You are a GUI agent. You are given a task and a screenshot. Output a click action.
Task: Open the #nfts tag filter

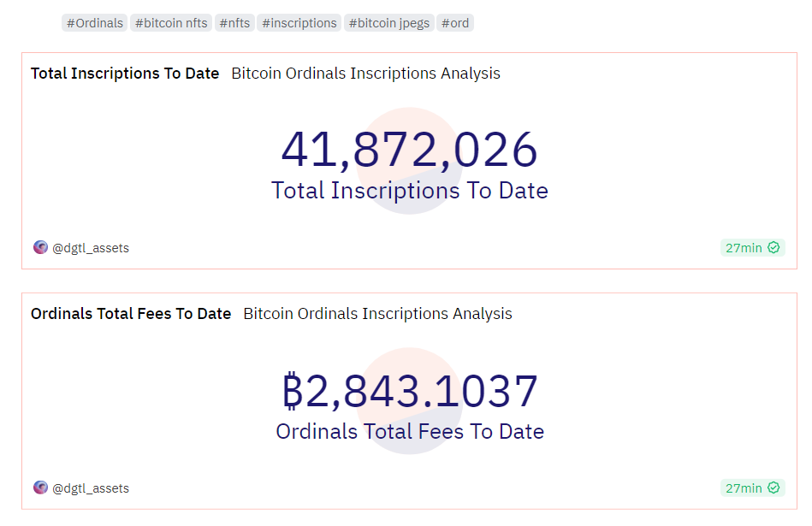tap(234, 23)
